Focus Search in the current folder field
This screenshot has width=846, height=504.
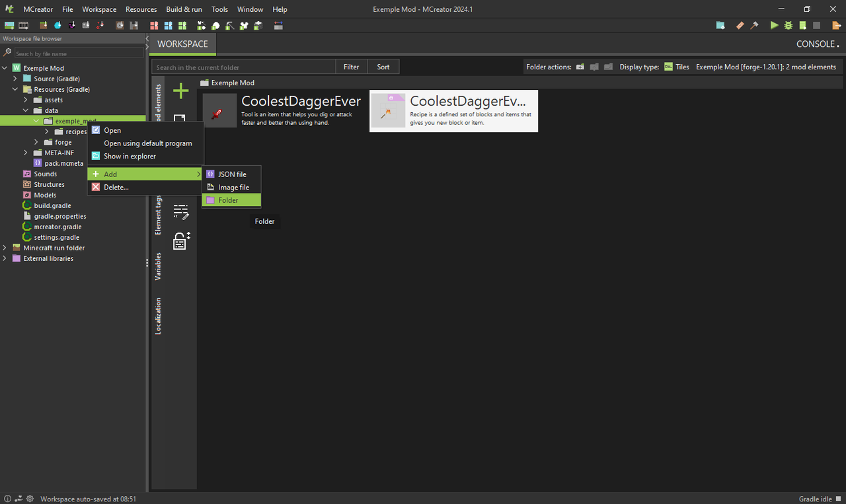pyautogui.click(x=244, y=67)
